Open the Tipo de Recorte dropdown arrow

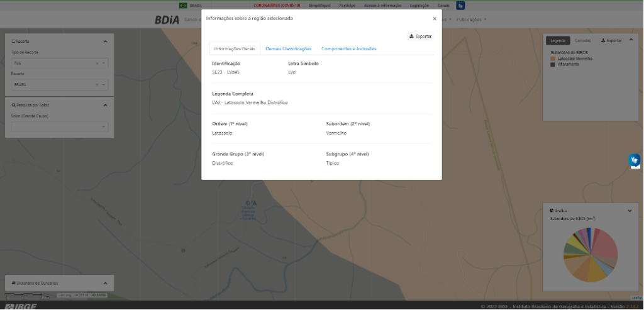click(x=104, y=64)
